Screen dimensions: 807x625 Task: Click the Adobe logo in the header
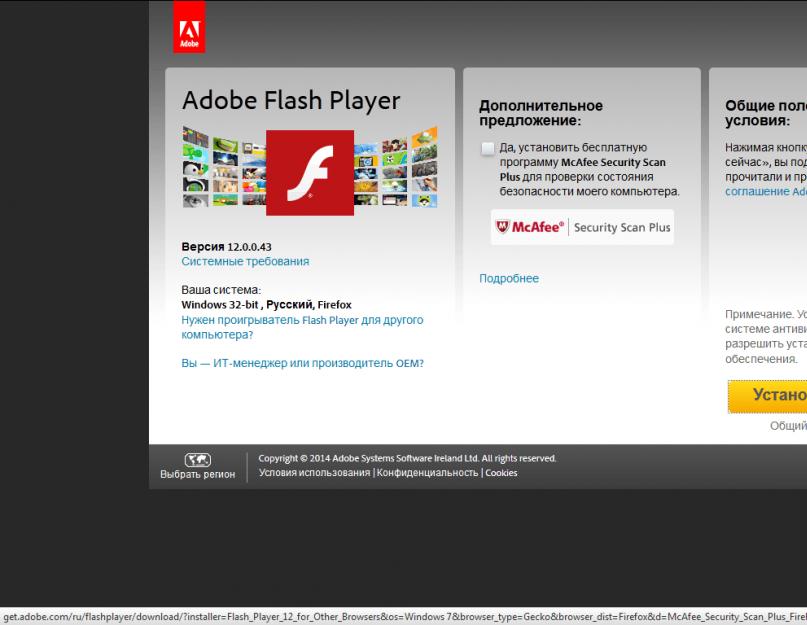coord(189,27)
